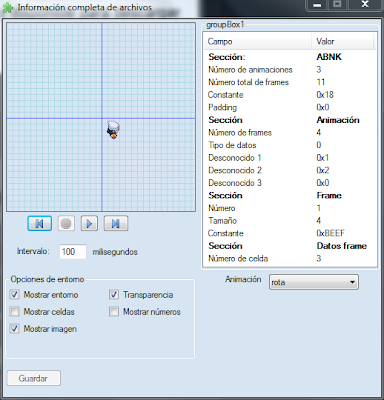Edit the Intervalo field showing 100
The height and width of the screenshot is (400, 384).
coord(73,252)
